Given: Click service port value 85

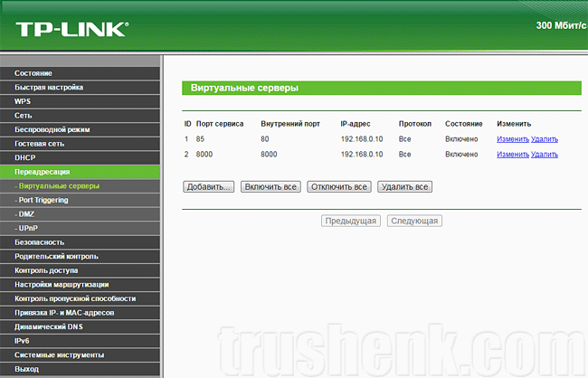Looking at the screenshot, I should (200, 139).
